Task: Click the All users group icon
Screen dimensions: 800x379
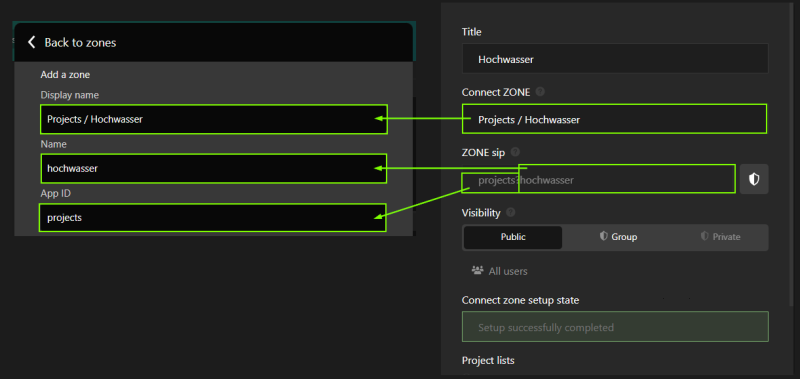Action: (477, 270)
